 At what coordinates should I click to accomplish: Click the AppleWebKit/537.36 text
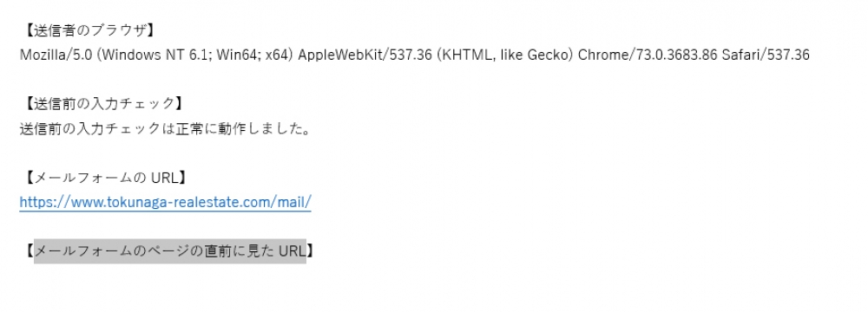pyautogui.click(x=365, y=55)
